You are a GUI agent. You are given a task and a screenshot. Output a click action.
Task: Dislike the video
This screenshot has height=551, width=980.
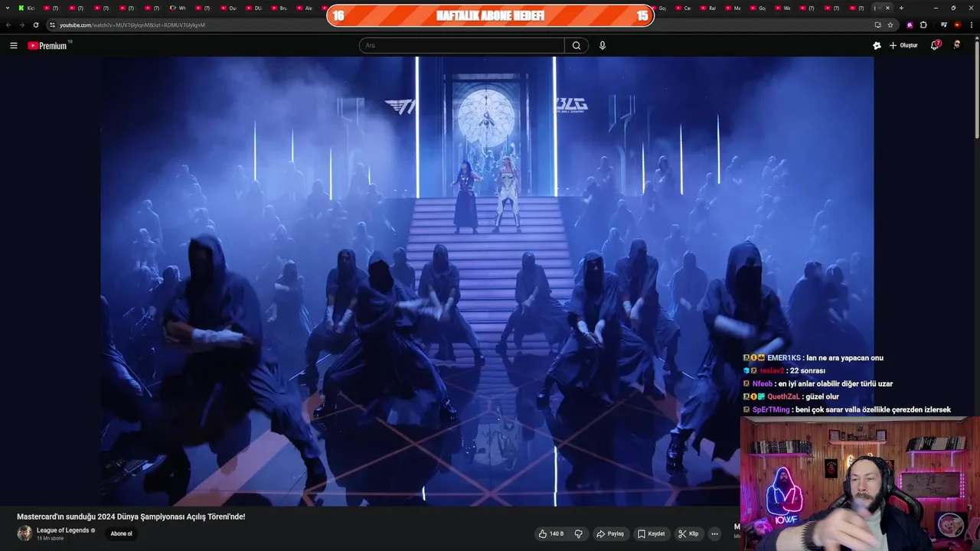(579, 533)
